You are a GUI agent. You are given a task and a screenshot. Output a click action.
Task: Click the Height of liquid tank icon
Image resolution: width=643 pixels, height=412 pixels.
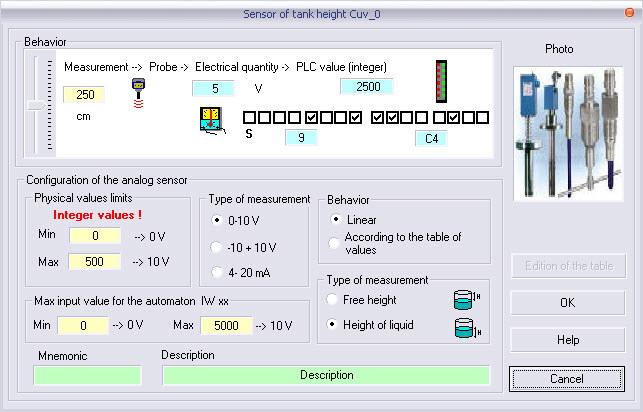point(460,325)
